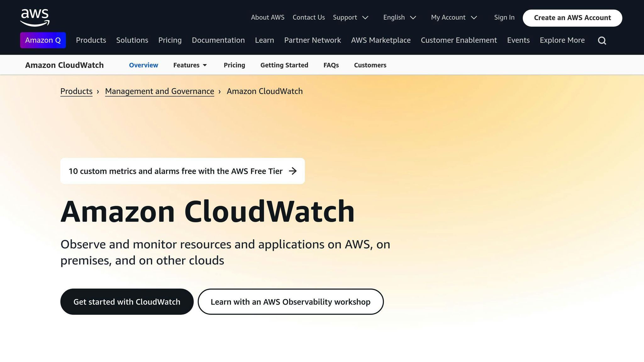Open Learn with an AWS Observability workshop

290,301
